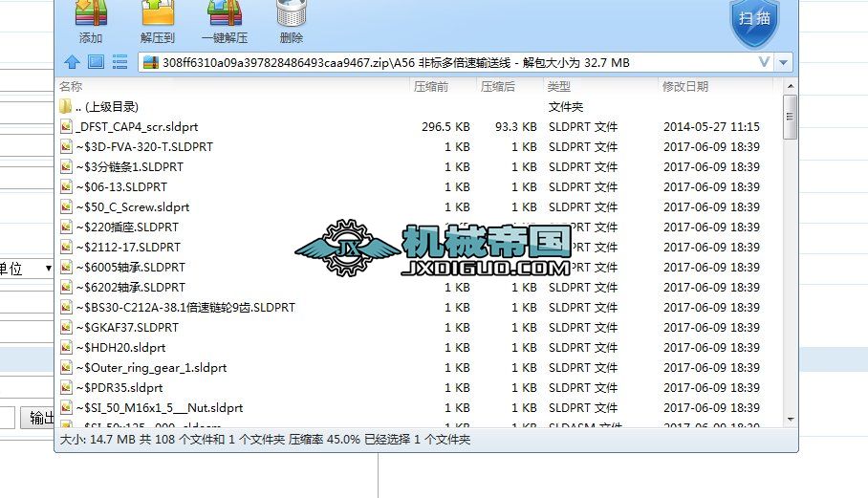Click the 解压到 (Extract to) toolbar icon
This screenshot has width=868, height=498.
point(158,14)
